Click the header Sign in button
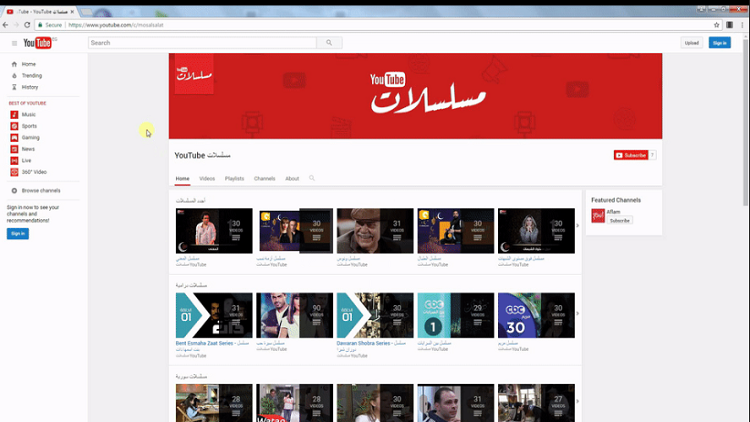 click(x=719, y=43)
